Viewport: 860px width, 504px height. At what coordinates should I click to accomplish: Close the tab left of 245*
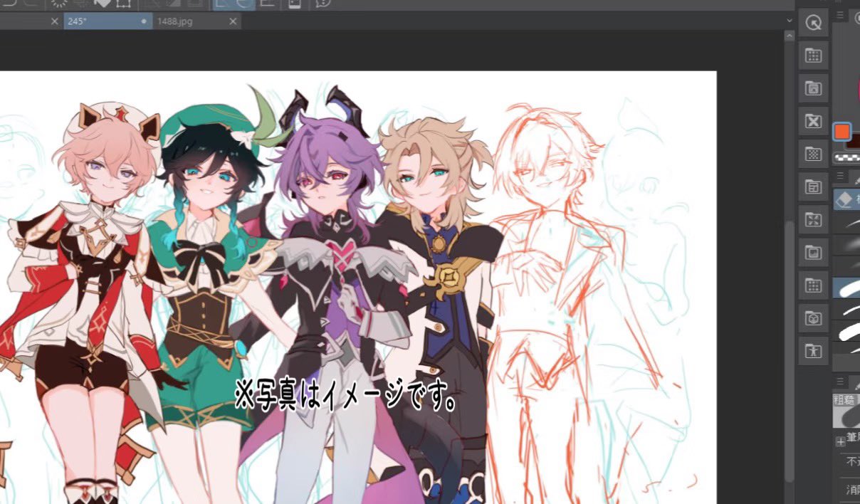click(55, 21)
